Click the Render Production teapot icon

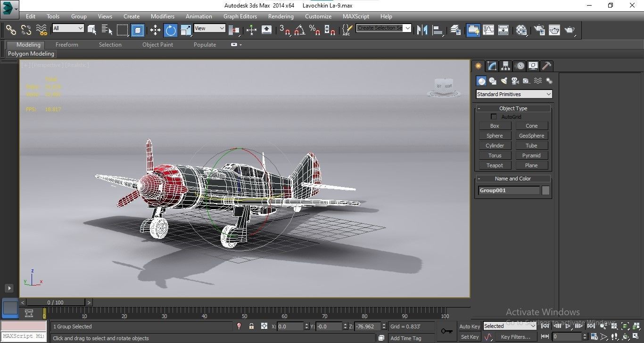tap(570, 30)
